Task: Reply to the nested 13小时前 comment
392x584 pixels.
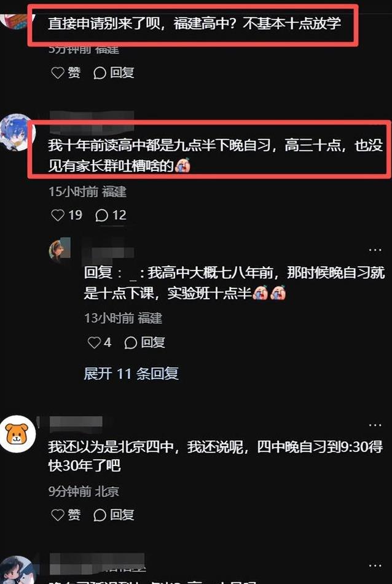Action: pyautogui.click(x=144, y=342)
